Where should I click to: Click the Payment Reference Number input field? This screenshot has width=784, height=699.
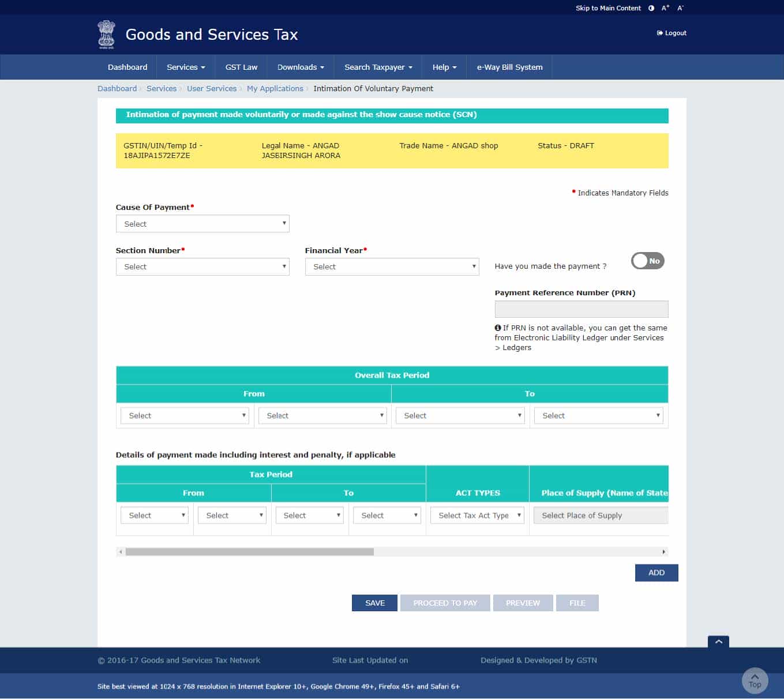click(x=582, y=309)
